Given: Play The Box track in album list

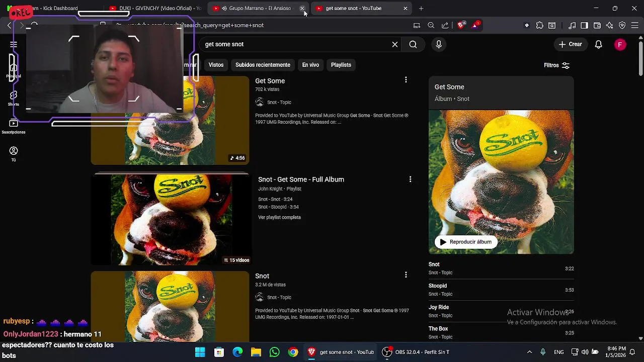Looking at the screenshot, I should pyautogui.click(x=501, y=332).
